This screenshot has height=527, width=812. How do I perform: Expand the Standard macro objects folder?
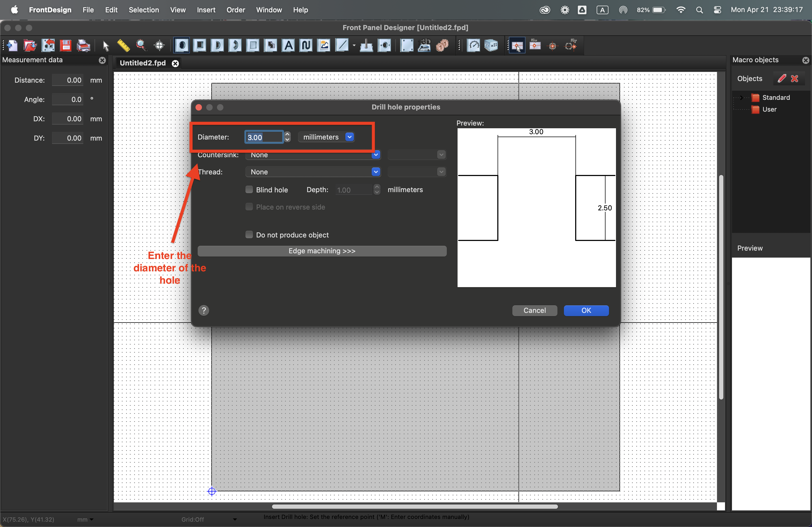tap(741, 97)
